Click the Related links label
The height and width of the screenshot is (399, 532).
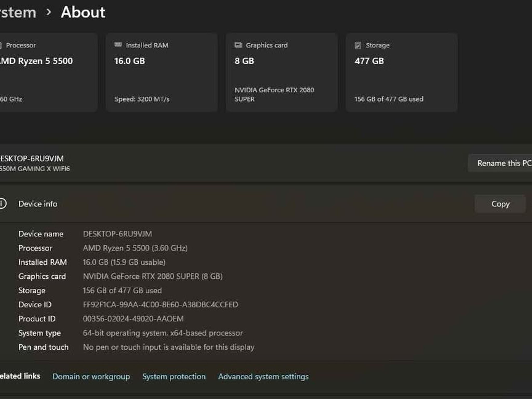click(20, 376)
